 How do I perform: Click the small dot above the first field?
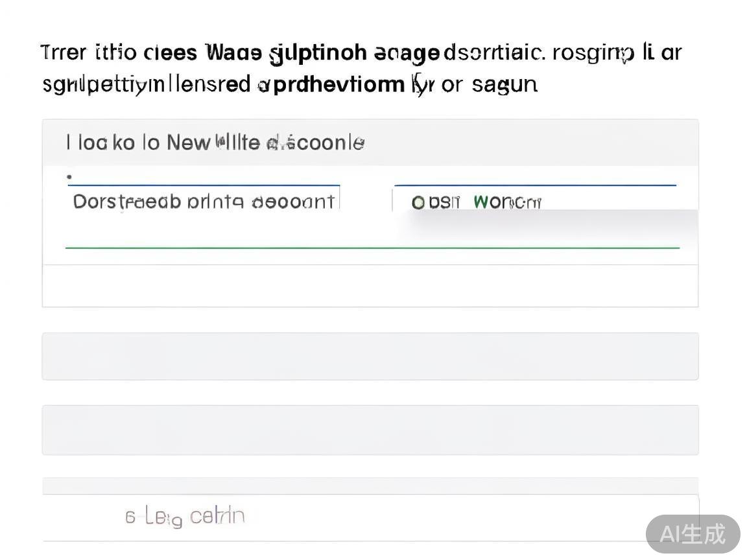click(x=69, y=176)
